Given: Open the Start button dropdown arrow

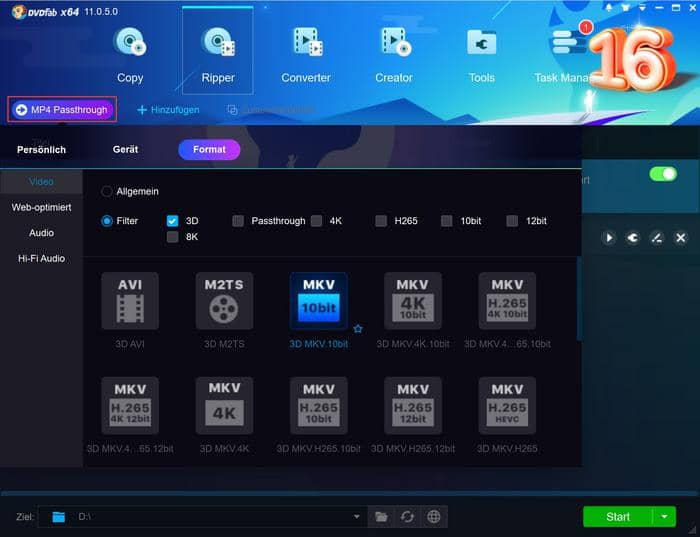Looking at the screenshot, I should pyautogui.click(x=664, y=517).
